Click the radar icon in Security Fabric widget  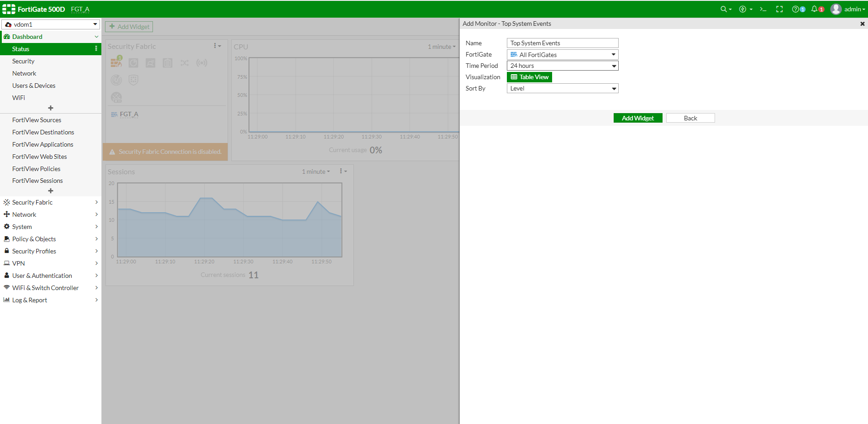[x=116, y=80]
